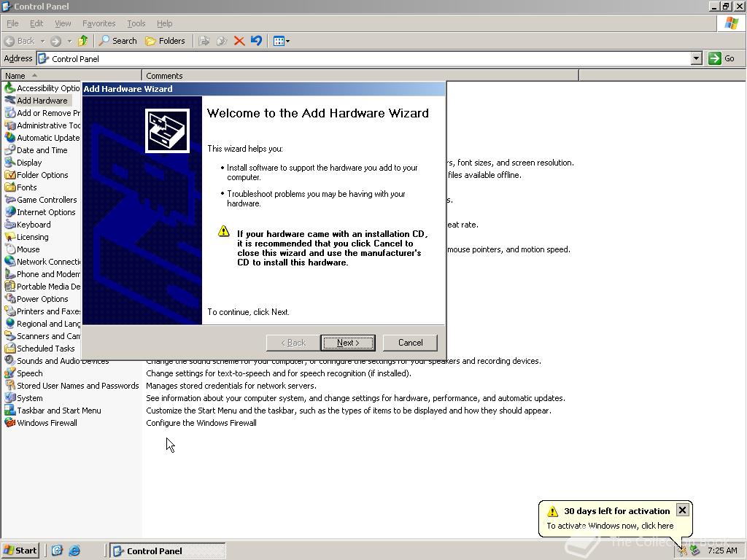
Task: Click the Control Panel taskbar button
Action: [x=168, y=551]
